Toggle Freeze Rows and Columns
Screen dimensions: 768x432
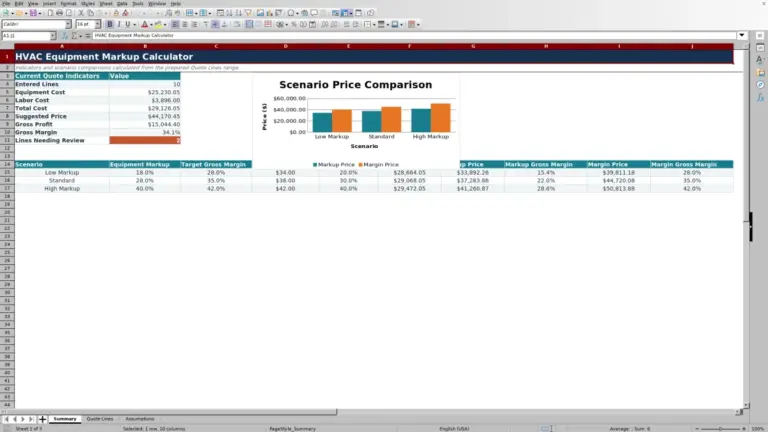pyautogui.click(x=345, y=13)
